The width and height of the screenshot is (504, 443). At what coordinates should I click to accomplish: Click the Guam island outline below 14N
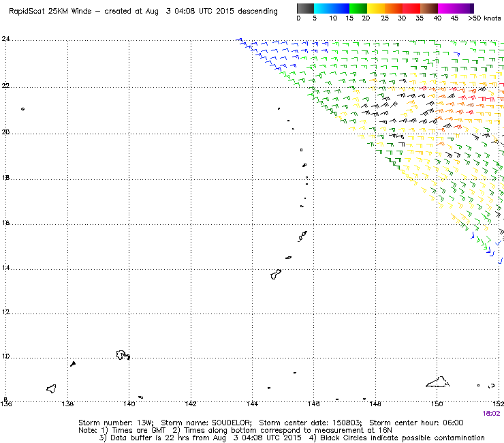pos(276,275)
